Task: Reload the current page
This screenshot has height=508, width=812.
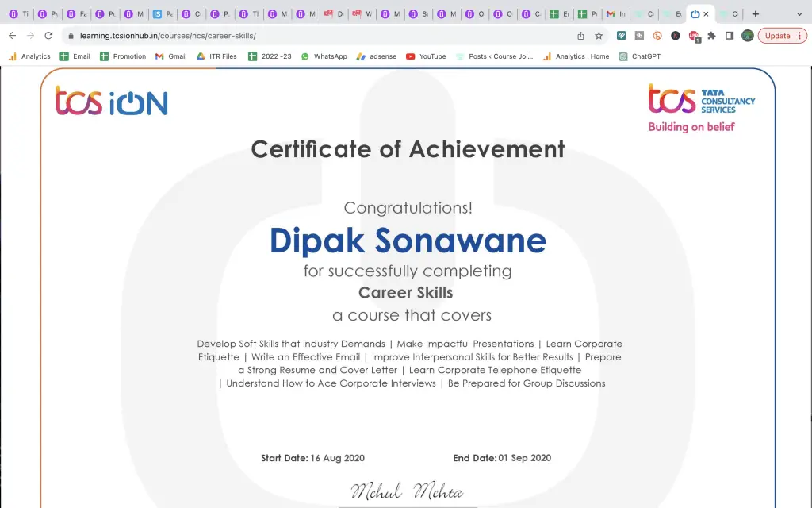Action: coord(48,36)
